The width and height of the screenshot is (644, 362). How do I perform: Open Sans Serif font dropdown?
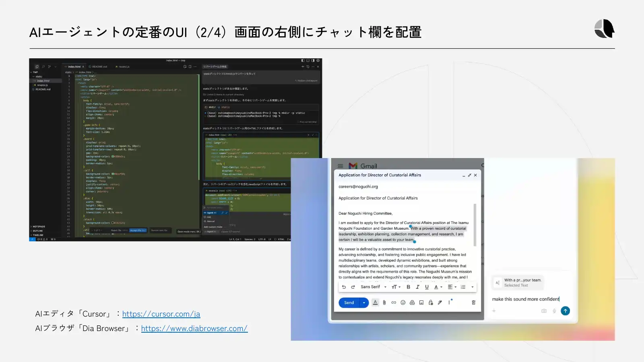click(x=374, y=287)
